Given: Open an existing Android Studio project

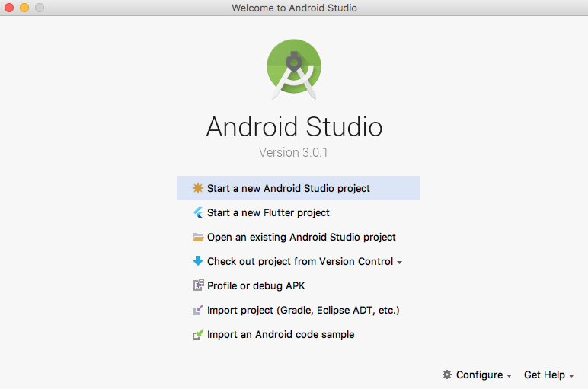Looking at the screenshot, I should [x=299, y=237].
